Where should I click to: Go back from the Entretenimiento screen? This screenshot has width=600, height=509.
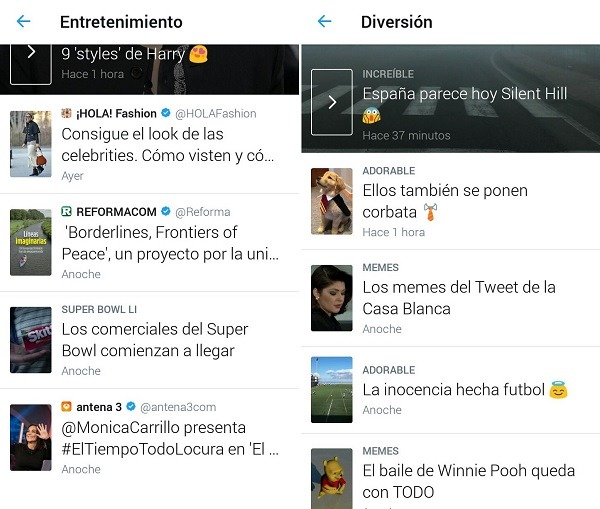tap(24, 21)
